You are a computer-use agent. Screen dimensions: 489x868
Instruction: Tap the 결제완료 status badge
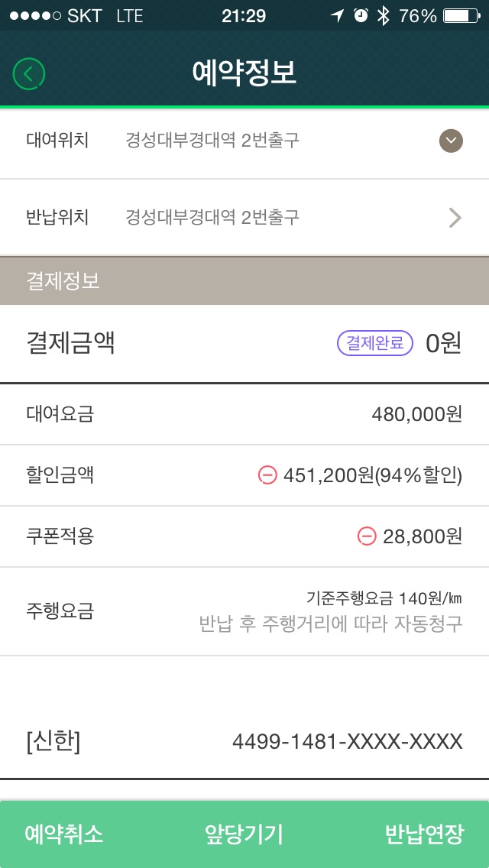pyautogui.click(x=374, y=343)
